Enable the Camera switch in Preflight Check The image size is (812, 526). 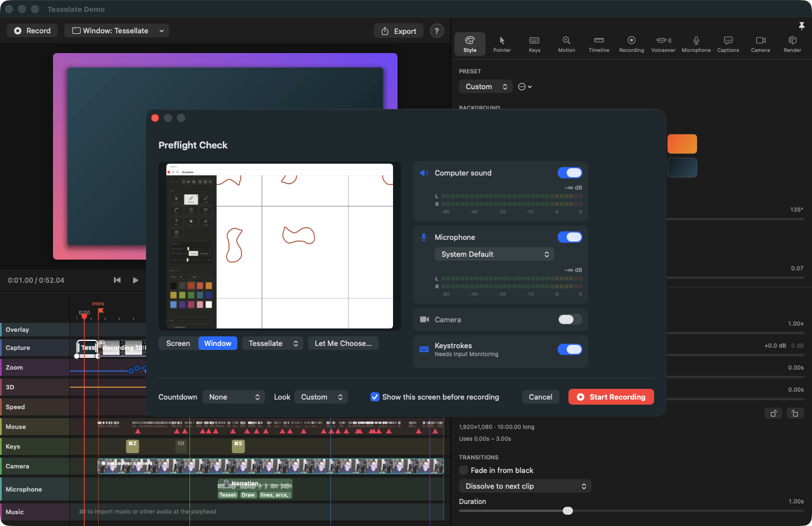[x=570, y=319]
